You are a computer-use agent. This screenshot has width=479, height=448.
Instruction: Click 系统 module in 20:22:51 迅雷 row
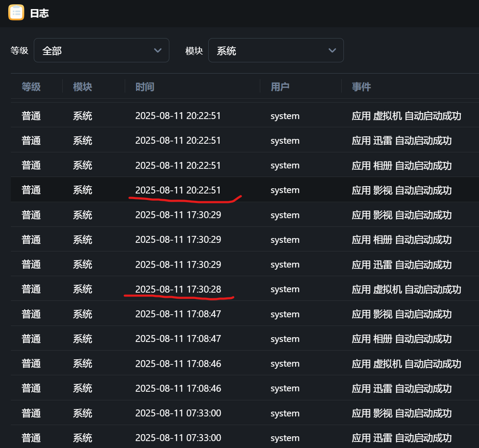coord(82,141)
